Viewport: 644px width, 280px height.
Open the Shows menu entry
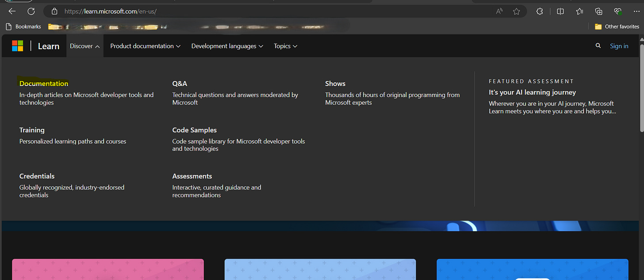[335, 83]
